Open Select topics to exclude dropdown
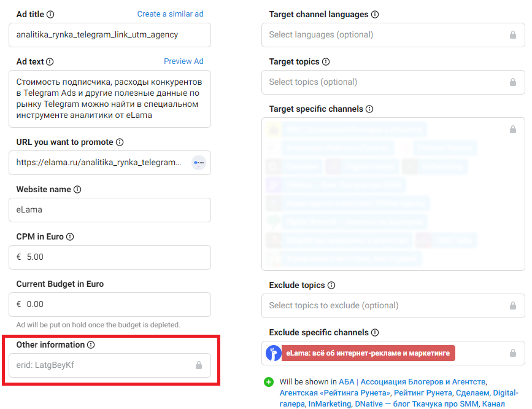The width and height of the screenshot is (532, 409). 393,306
